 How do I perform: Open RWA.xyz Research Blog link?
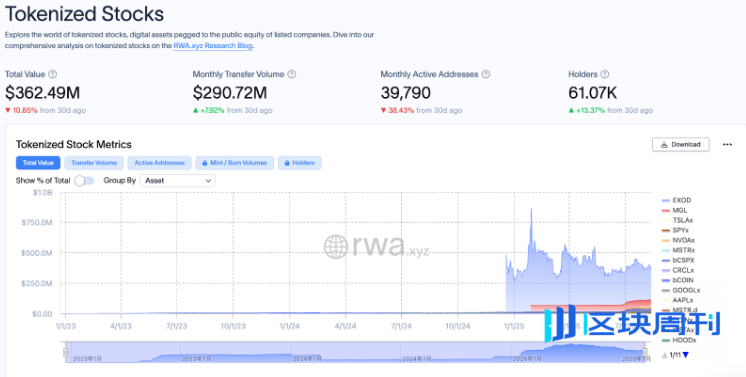pos(213,46)
